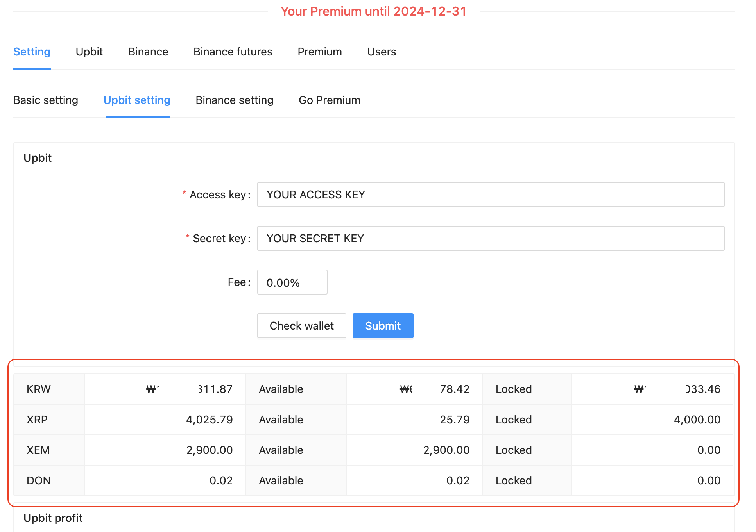Click the KRW row label
Viewport: 756px width, 532px height.
click(x=39, y=389)
